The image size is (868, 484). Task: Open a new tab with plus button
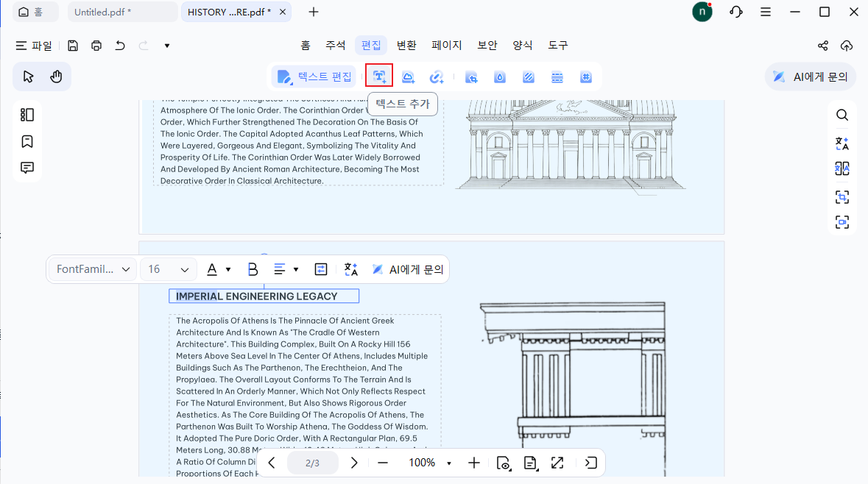tap(314, 12)
